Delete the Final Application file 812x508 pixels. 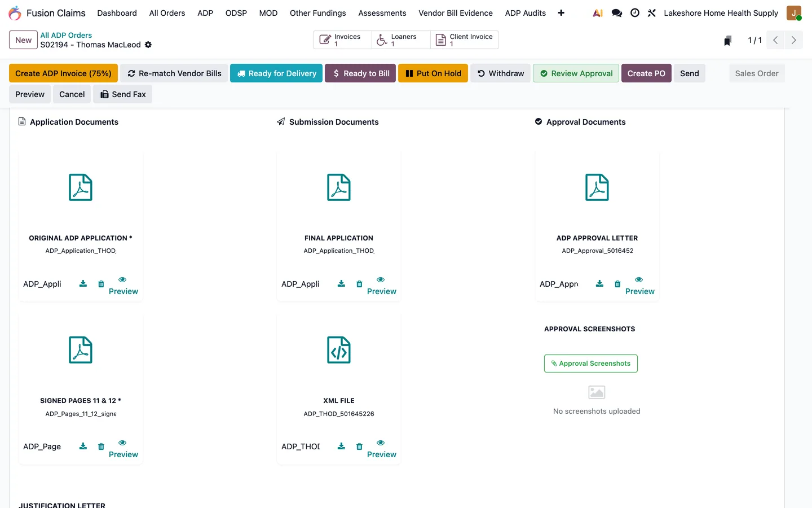tap(359, 284)
